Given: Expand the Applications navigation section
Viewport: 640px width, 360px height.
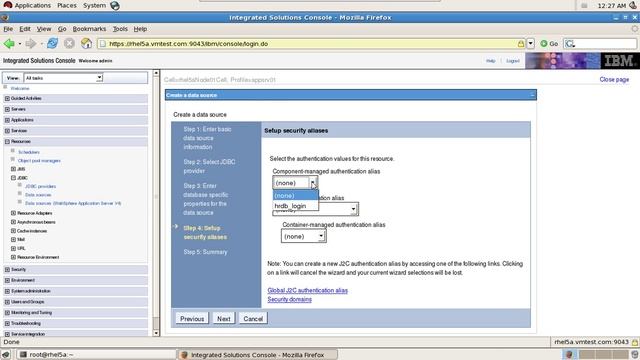Looking at the screenshot, I should [x=7, y=120].
